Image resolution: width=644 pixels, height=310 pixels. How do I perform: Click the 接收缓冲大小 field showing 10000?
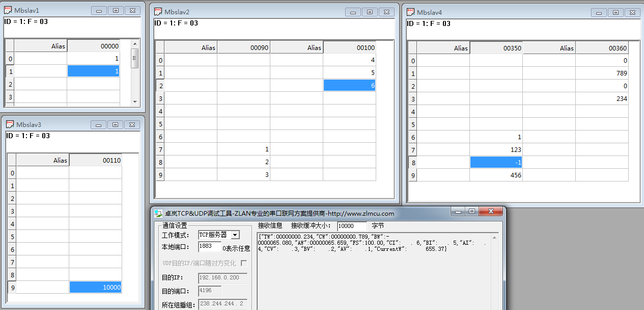[351, 225]
